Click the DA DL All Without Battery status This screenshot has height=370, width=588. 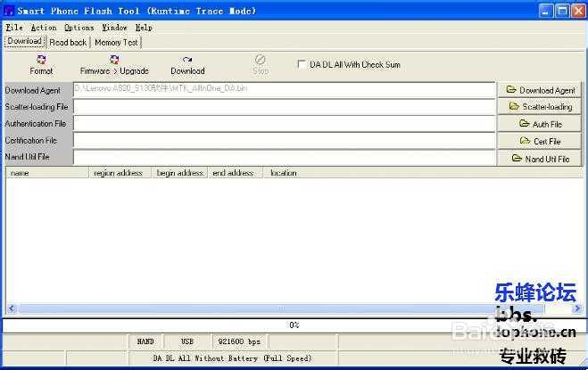pyautogui.click(x=233, y=358)
